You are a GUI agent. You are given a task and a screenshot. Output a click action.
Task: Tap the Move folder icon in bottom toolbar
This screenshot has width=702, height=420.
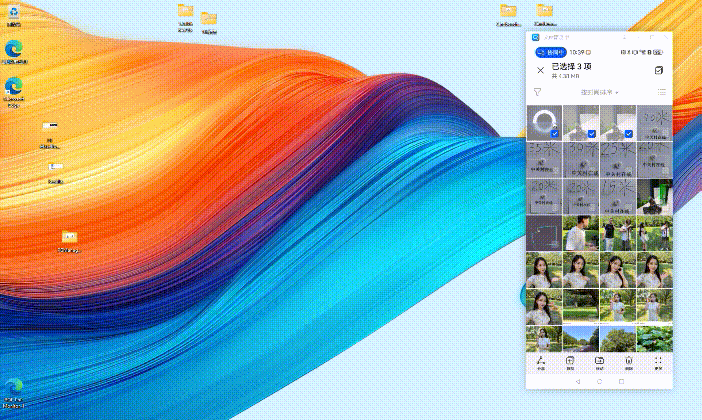599,363
